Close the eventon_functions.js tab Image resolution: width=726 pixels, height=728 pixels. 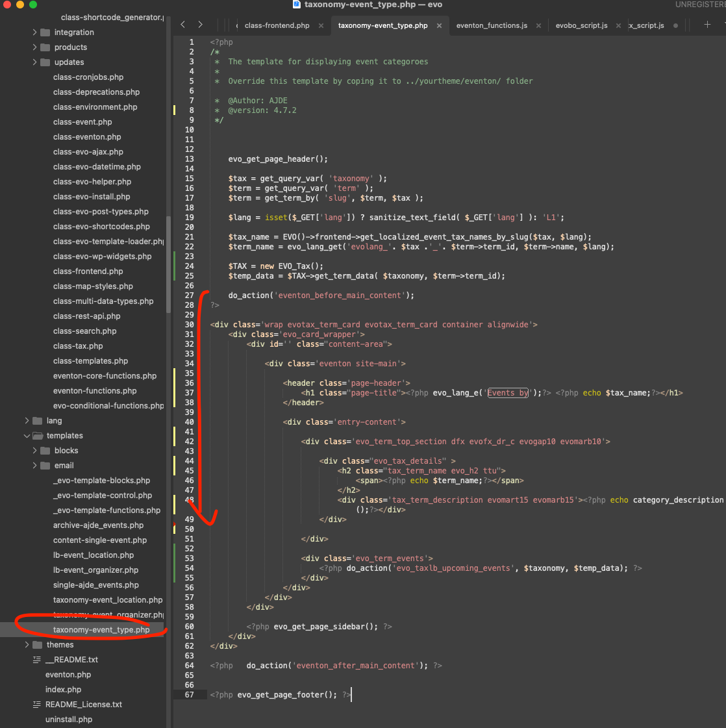tap(538, 25)
